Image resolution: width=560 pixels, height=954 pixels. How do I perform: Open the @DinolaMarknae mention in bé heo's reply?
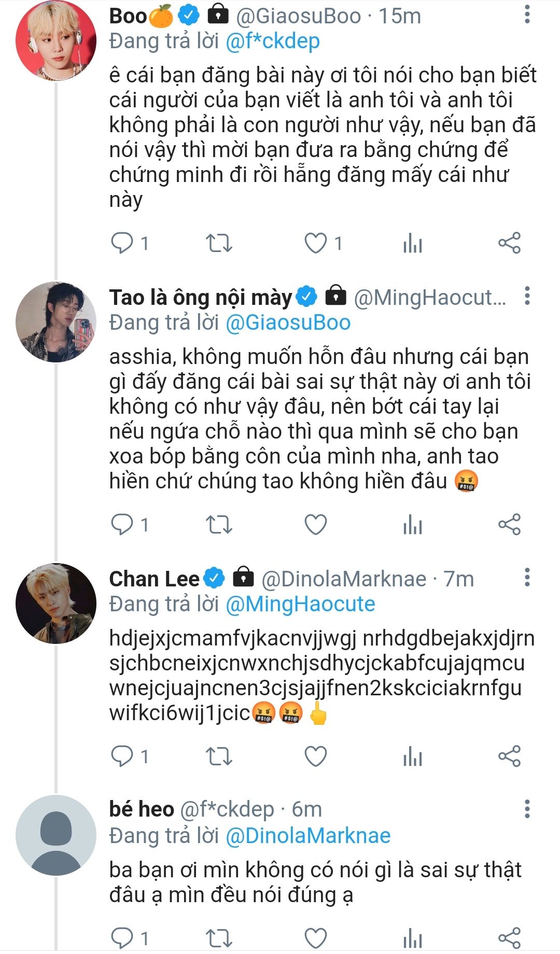pyautogui.click(x=308, y=836)
